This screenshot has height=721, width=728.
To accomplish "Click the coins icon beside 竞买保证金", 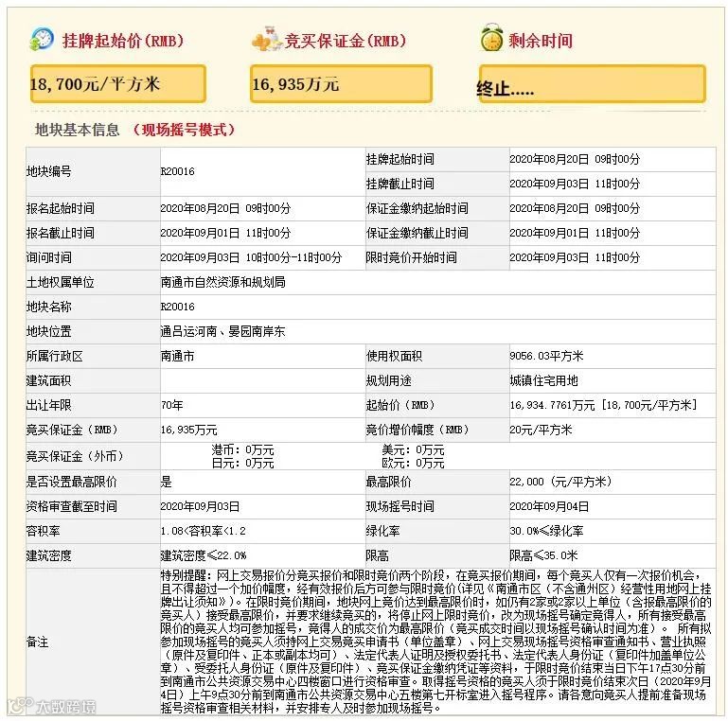I will 267,39.
